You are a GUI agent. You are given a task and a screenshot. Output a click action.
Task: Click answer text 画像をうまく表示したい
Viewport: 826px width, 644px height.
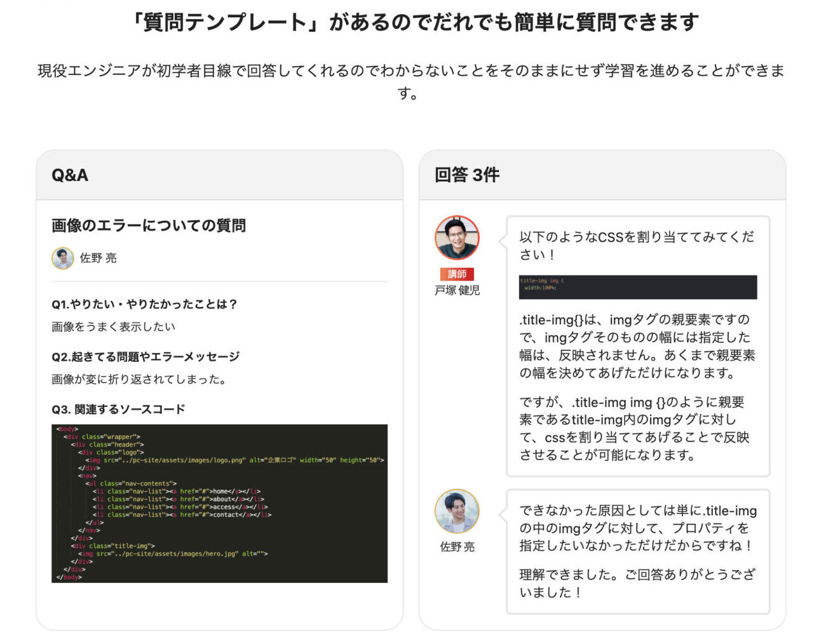tap(113, 326)
